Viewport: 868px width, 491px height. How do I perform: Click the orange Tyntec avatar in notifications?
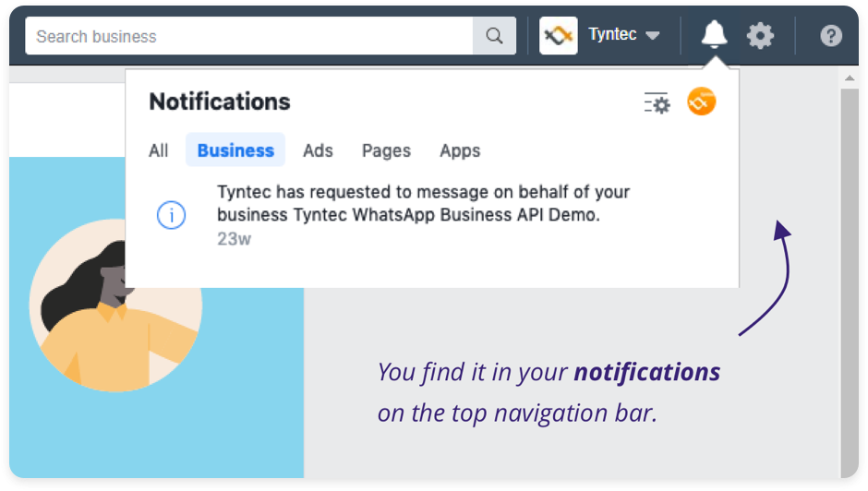pyautogui.click(x=702, y=102)
